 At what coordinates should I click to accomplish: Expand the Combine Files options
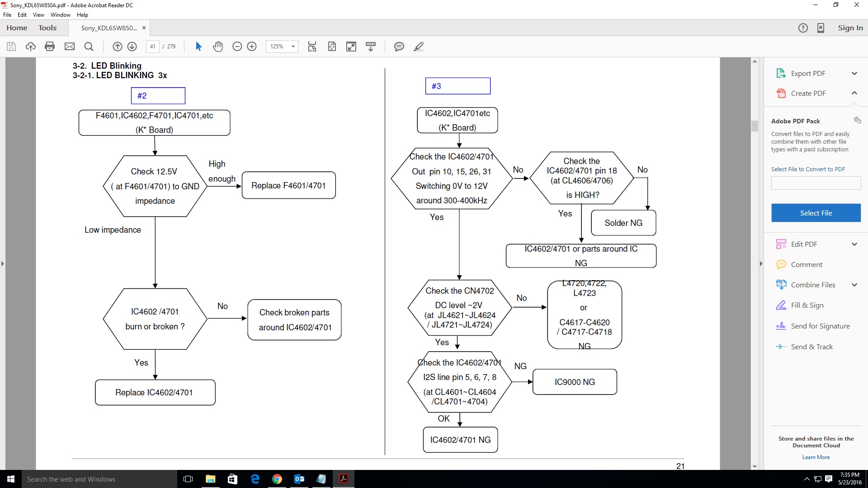[x=854, y=285]
